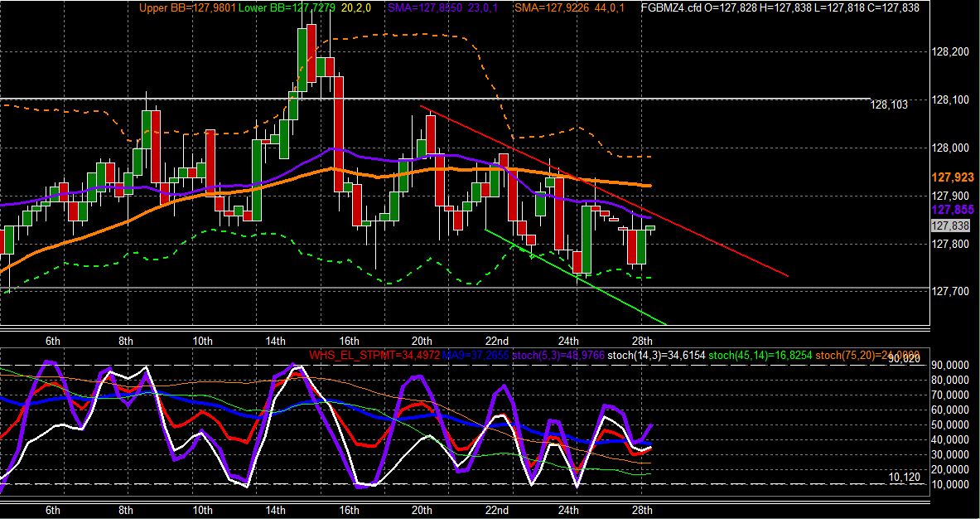980x519 pixels.
Task: Click the 128,100 price axis value
Action: click(x=952, y=99)
